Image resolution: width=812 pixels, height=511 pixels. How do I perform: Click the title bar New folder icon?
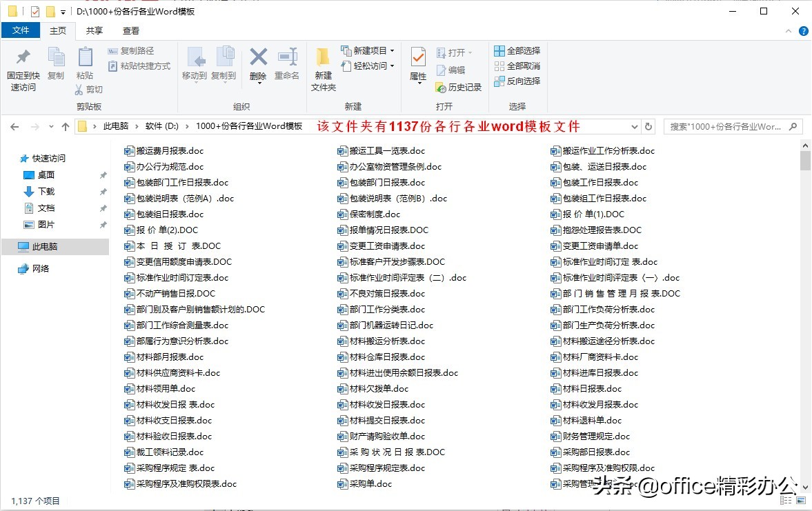(51, 12)
